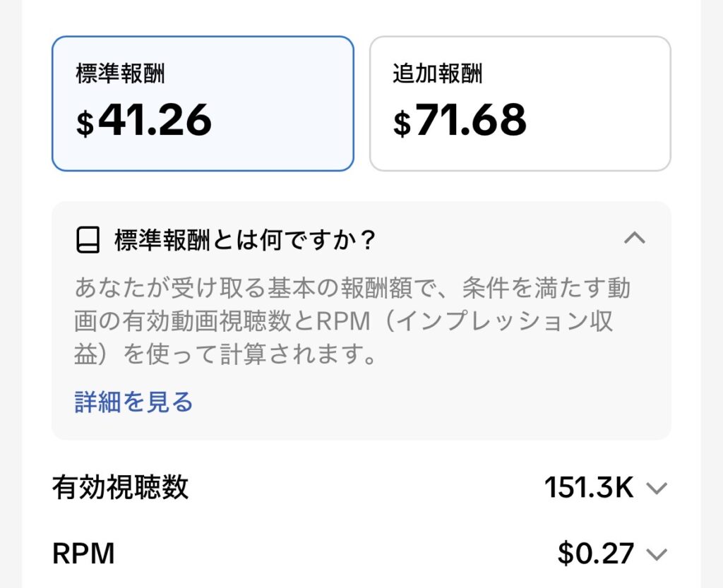Click the dollar sign before 71.68
This screenshot has width=723, height=588.
coord(402,124)
